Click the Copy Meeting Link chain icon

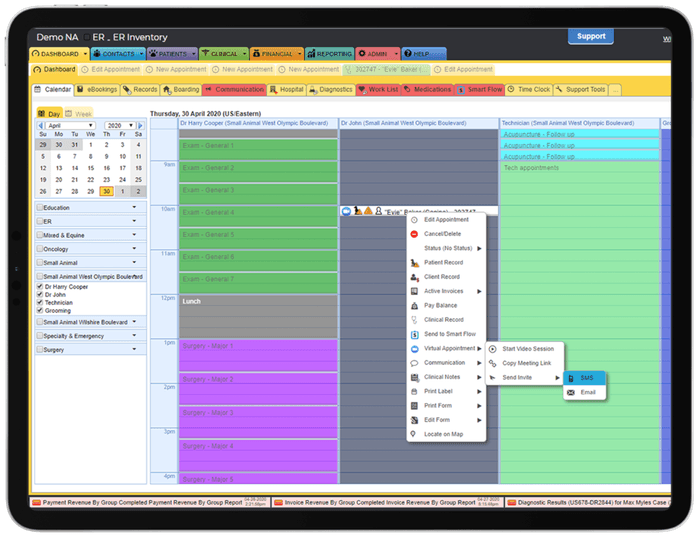point(492,362)
